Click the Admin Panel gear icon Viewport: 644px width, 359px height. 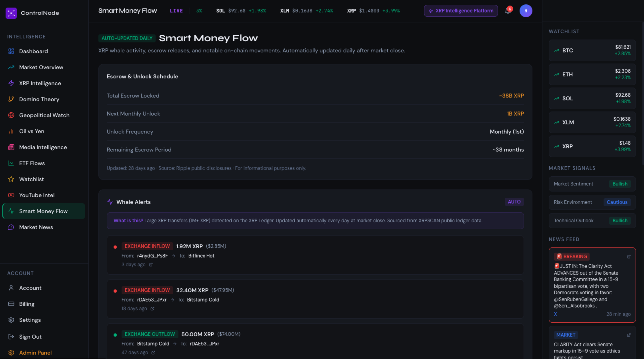point(11,353)
